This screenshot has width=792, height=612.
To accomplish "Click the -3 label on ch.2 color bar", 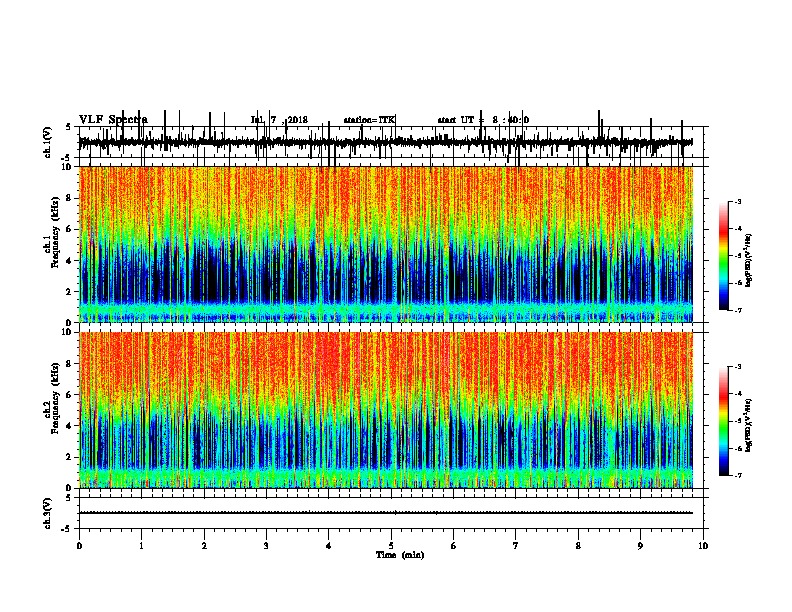I will [x=738, y=367].
